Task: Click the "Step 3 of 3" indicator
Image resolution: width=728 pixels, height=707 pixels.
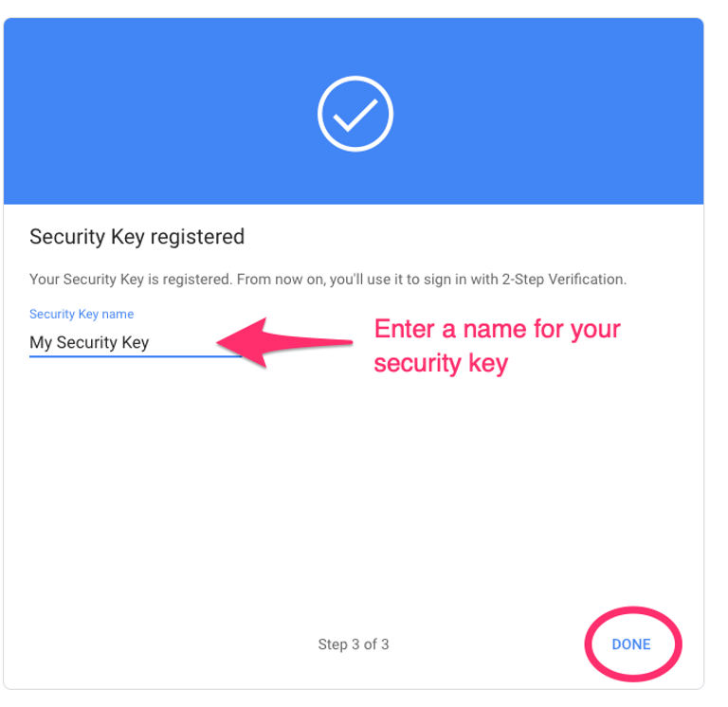Action: click(353, 644)
